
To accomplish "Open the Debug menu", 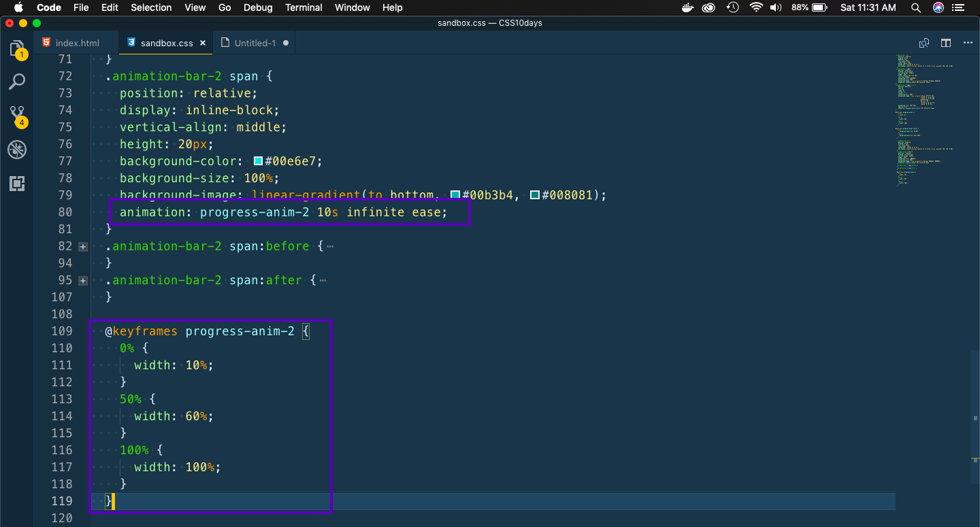I will pyautogui.click(x=258, y=7).
